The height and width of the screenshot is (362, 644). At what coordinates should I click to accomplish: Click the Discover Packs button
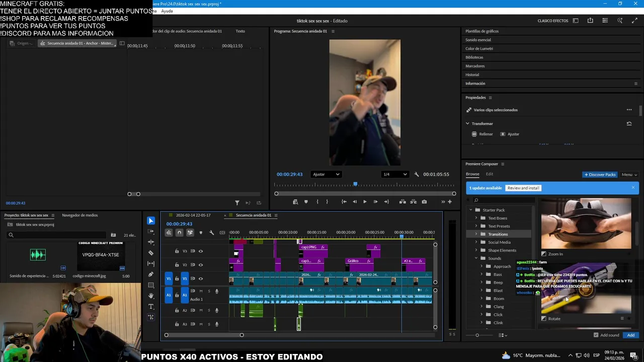coord(600,174)
